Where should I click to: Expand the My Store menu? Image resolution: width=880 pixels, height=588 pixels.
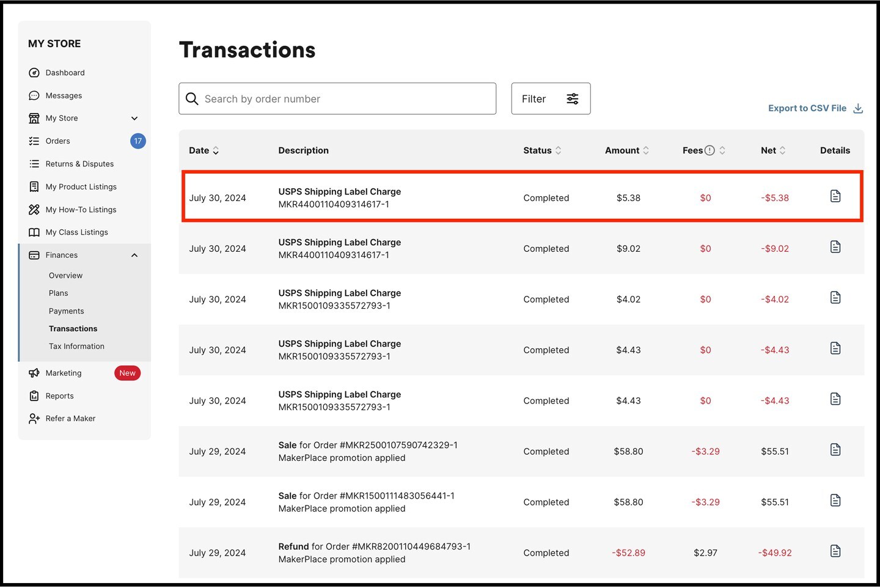click(x=134, y=118)
